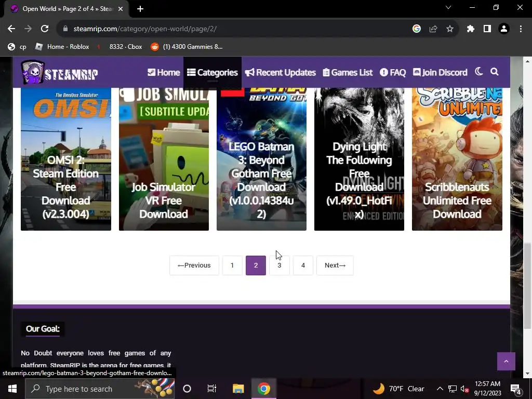This screenshot has height=399, width=532.
Task: Open the FAQ page
Action: 393,72
